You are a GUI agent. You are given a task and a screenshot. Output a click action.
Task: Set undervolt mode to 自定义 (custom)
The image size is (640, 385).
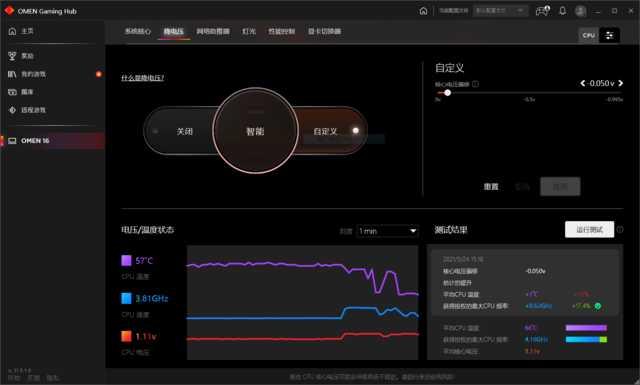(x=325, y=131)
